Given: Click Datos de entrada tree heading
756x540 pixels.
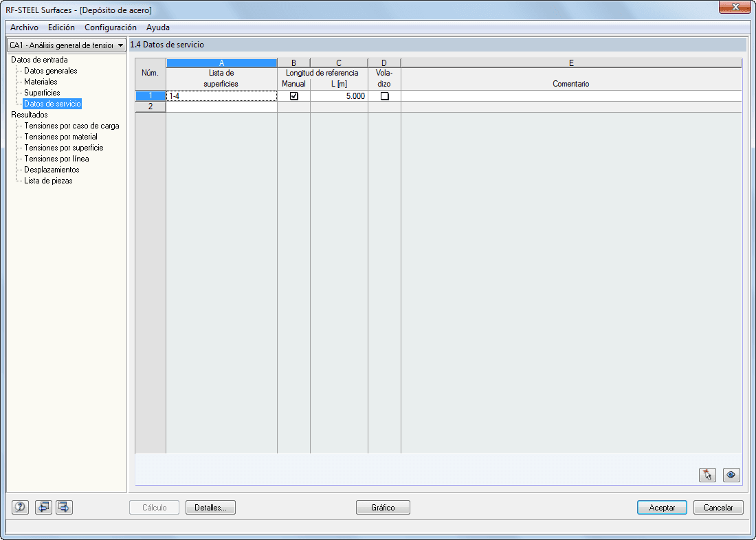Looking at the screenshot, I should (40, 60).
